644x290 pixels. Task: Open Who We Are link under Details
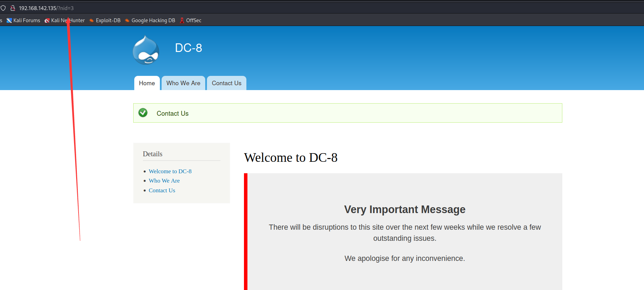point(164,181)
